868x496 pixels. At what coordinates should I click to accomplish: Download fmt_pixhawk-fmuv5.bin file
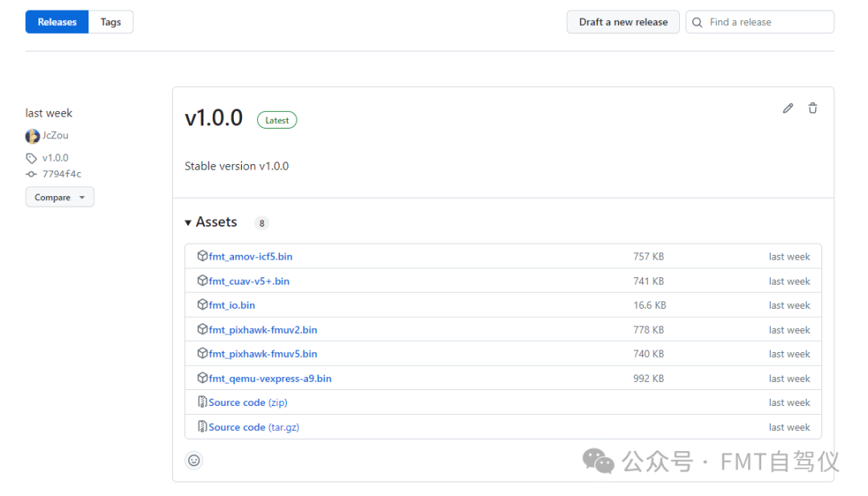click(263, 354)
